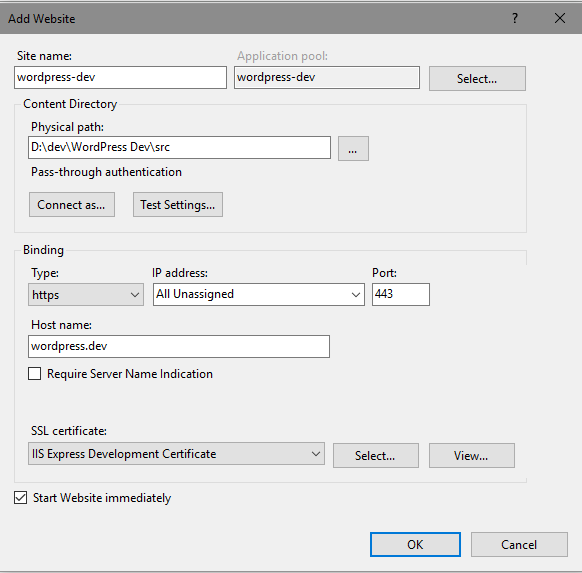The height and width of the screenshot is (573, 582).
Task: Confirm the dialog with OK
Action: tap(415, 544)
